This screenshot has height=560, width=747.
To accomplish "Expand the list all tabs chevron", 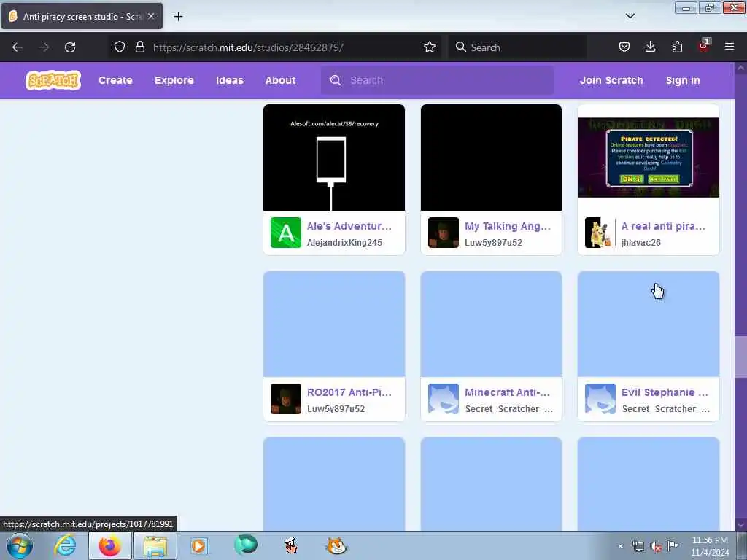I will pos(630,16).
